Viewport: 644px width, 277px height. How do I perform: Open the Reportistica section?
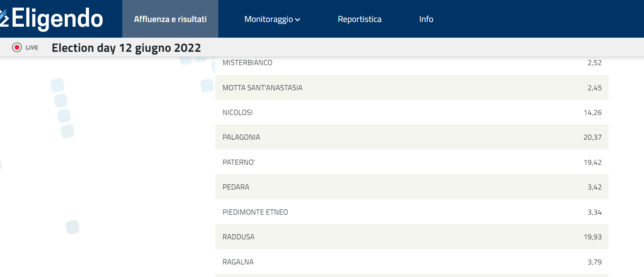(x=359, y=19)
